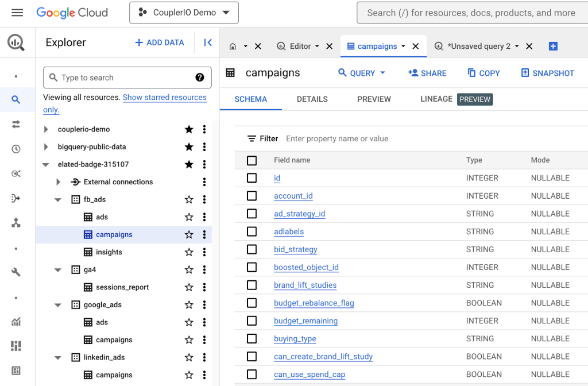Check the budget_remaining field checkbox

tap(252, 321)
